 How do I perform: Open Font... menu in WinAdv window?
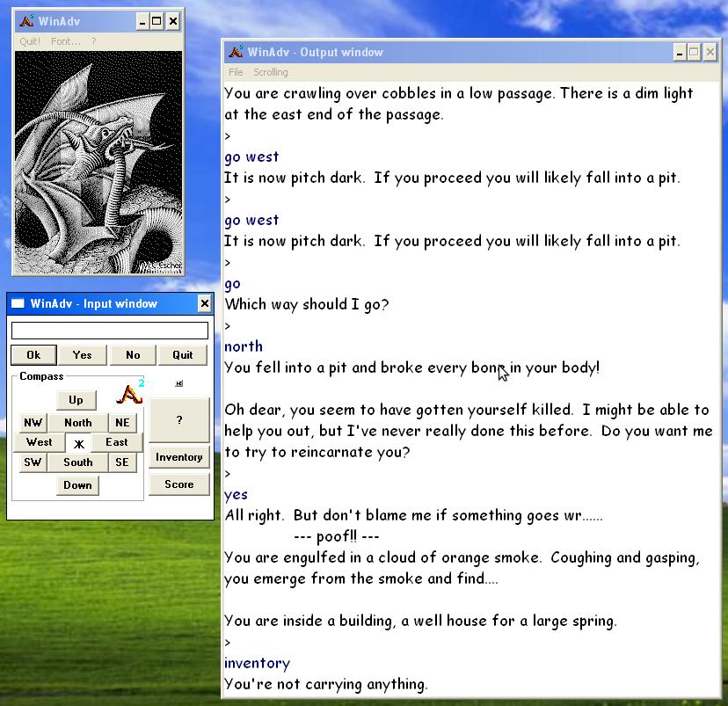(65, 41)
